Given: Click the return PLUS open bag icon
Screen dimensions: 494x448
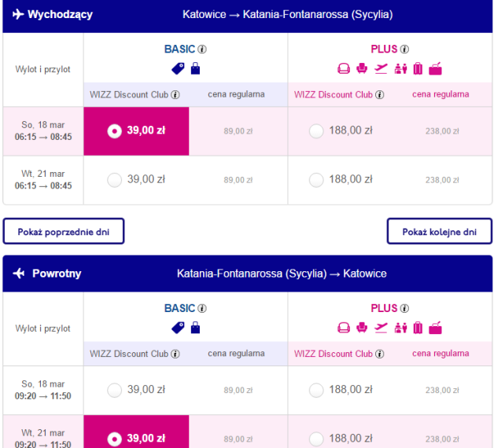Looking at the screenshot, I should pos(435,328).
